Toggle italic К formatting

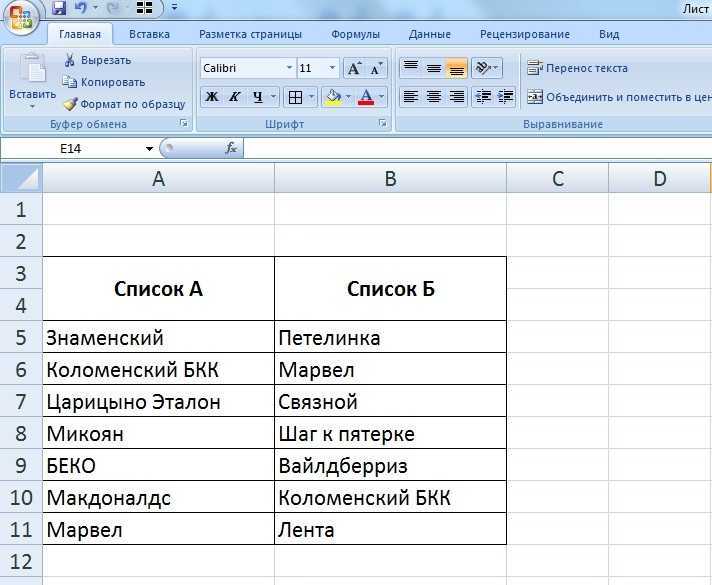(x=234, y=97)
